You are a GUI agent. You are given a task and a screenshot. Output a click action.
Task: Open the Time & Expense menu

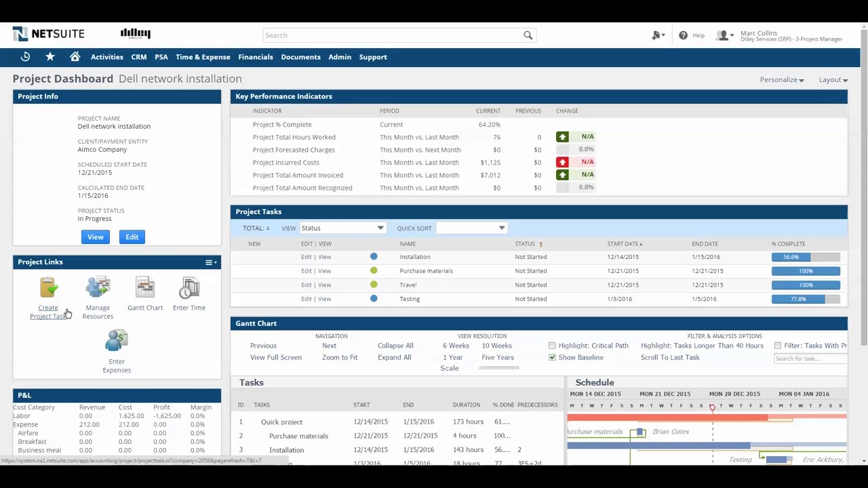tap(203, 57)
